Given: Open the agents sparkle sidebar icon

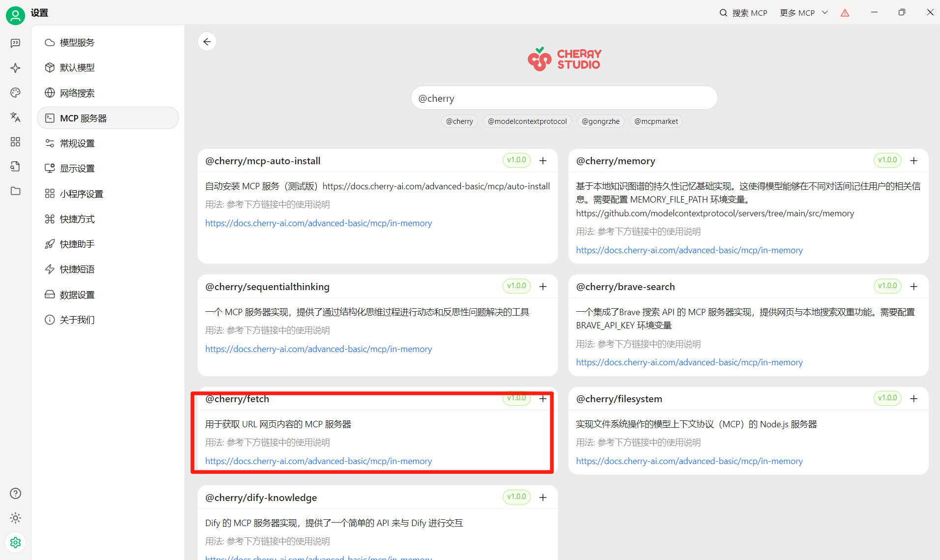Looking at the screenshot, I should click(15, 68).
